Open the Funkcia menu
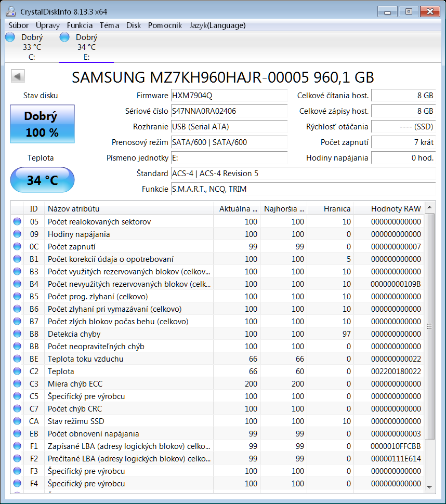The height and width of the screenshot is (504, 446). [x=80, y=25]
